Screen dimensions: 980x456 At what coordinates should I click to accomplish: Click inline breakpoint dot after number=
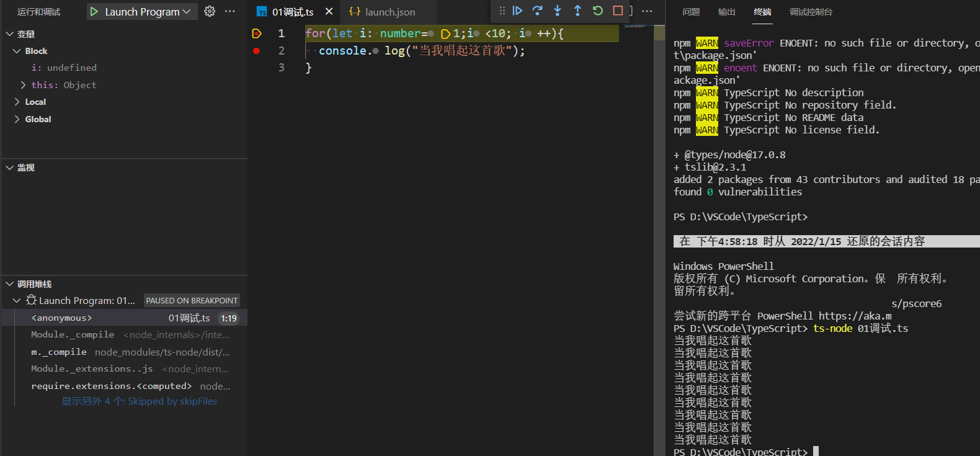tap(430, 34)
